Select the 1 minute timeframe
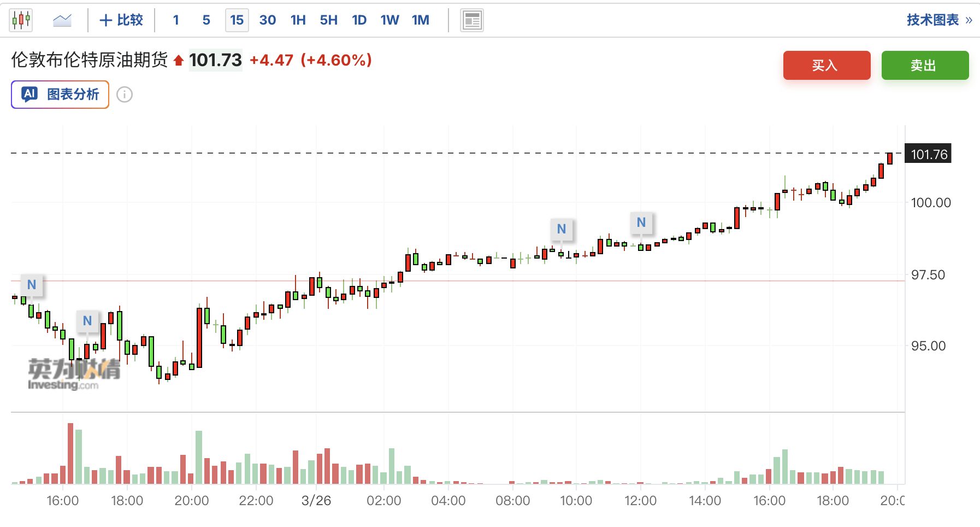Image resolution: width=980 pixels, height=527 pixels. [x=176, y=20]
